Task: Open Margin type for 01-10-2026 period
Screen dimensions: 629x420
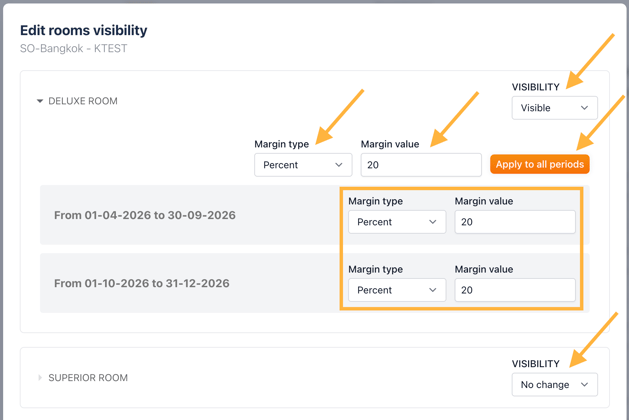Action: pos(396,290)
